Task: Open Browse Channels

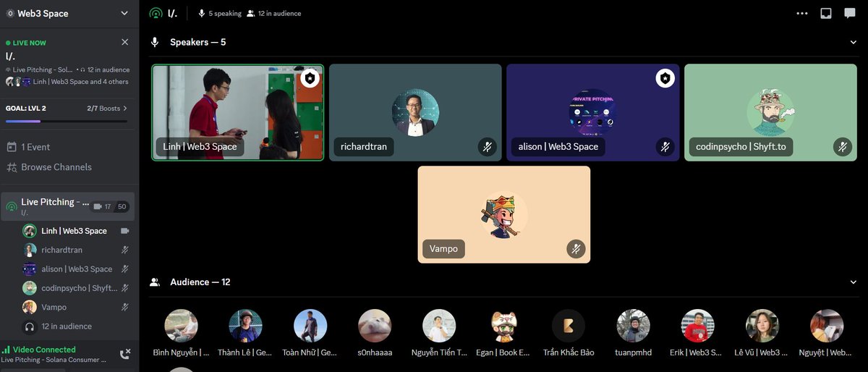Action: pyautogui.click(x=49, y=167)
